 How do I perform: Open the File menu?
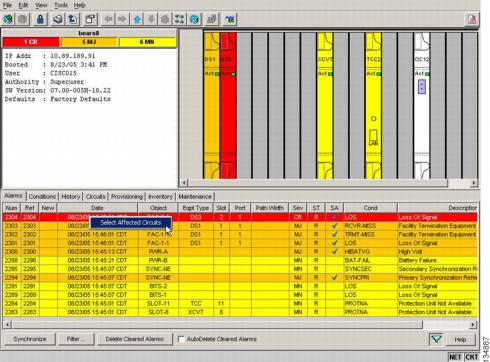pyautogui.click(x=7, y=5)
